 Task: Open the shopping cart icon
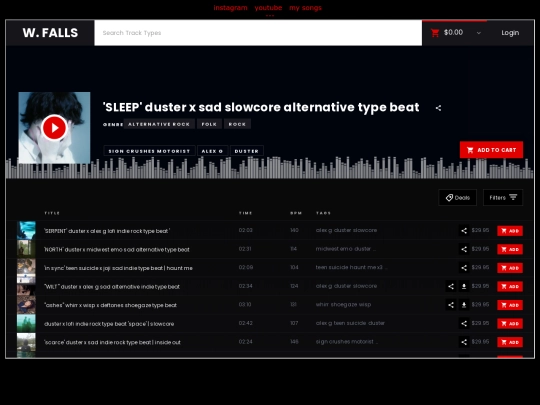click(x=435, y=33)
